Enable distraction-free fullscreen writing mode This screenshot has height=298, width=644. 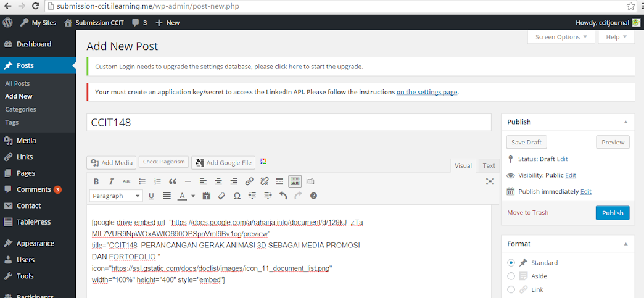coord(490,181)
